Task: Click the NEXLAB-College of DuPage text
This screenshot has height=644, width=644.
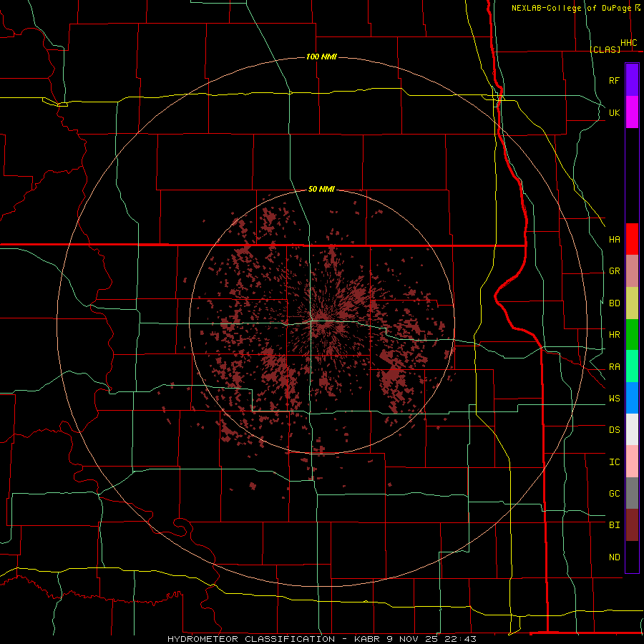Action: pyautogui.click(x=571, y=8)
